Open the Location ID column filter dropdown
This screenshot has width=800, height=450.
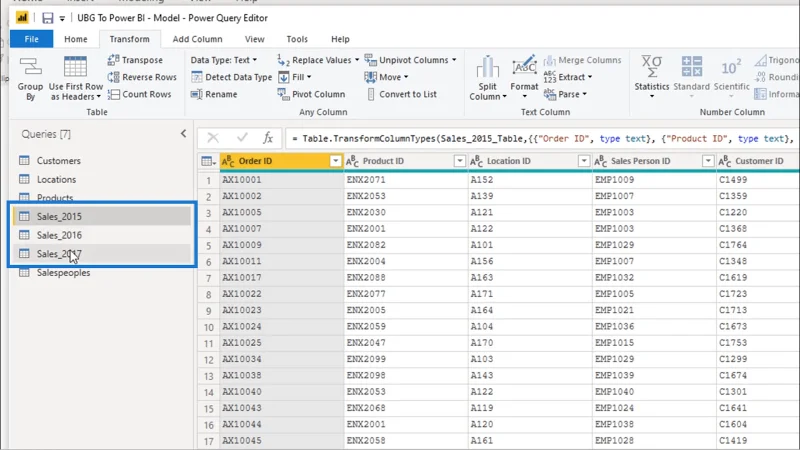point(584,161)
